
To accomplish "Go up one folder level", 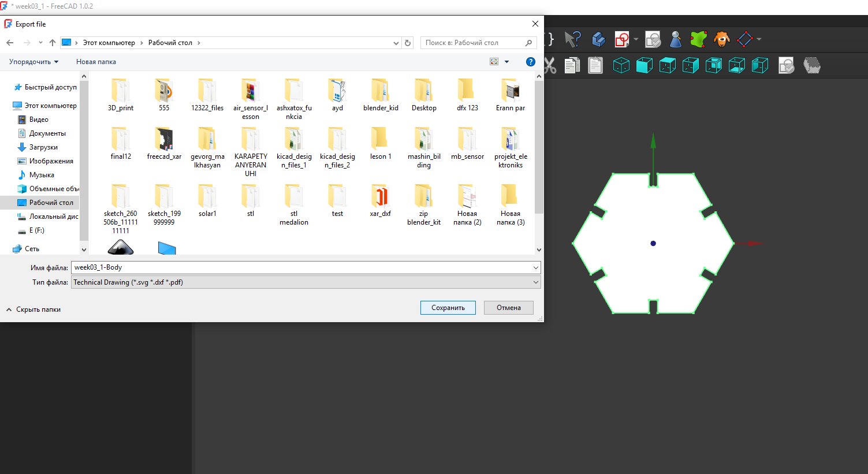I will click(53, 43).
